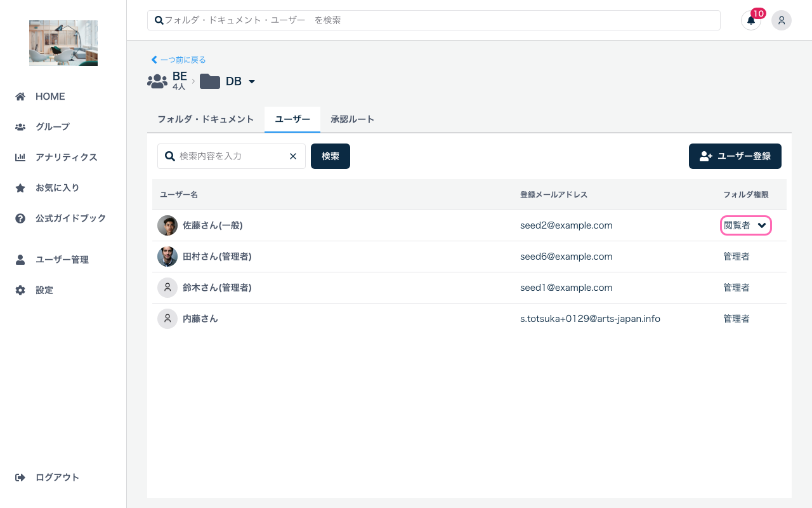The image size is (812, 508).
Task: Click the BE group people icon
Action: [157, 81]
